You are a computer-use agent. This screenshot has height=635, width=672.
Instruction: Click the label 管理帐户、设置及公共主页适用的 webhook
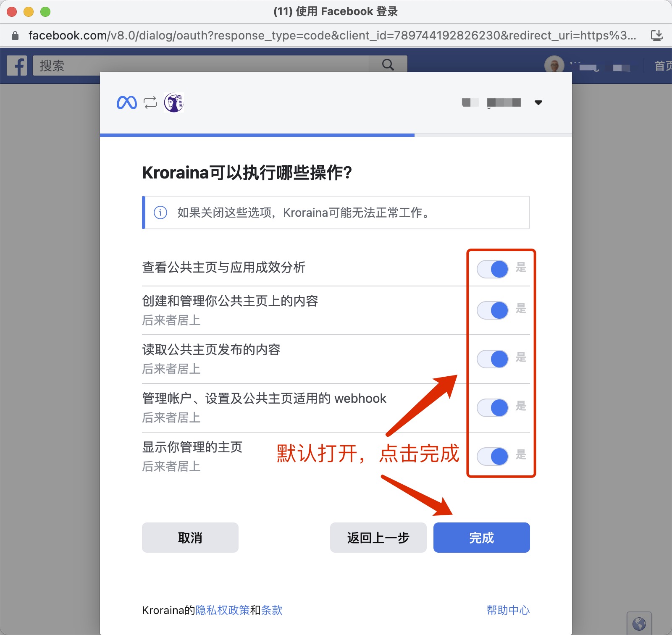pyautogui.click(x=264, y=398)
